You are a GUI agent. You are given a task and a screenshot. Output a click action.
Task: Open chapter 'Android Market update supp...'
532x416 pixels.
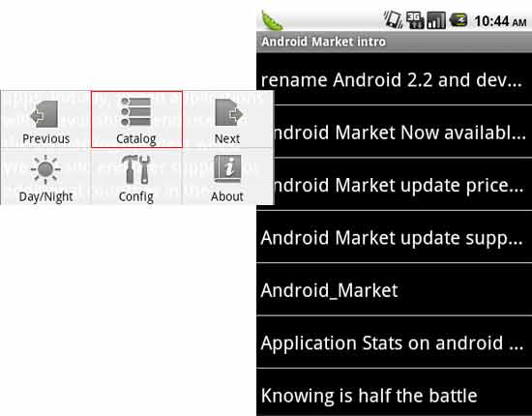coord(394,237)
